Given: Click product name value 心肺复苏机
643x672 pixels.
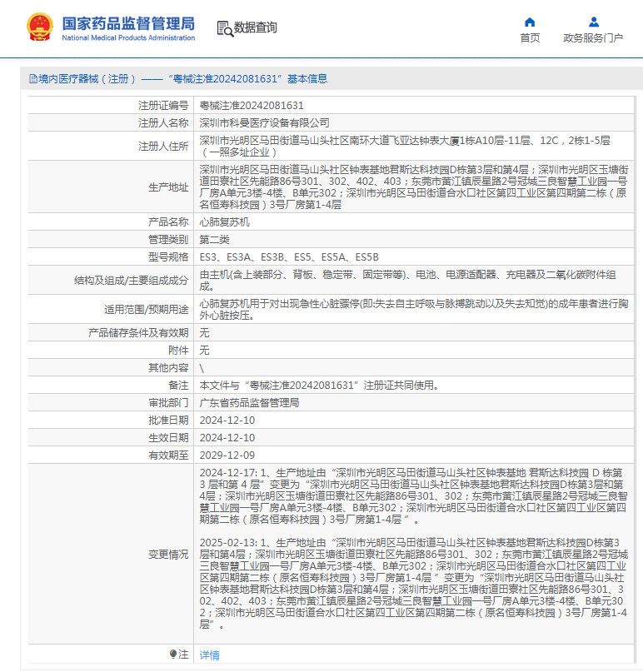Looking at the screenshot, I should [224, 222].
